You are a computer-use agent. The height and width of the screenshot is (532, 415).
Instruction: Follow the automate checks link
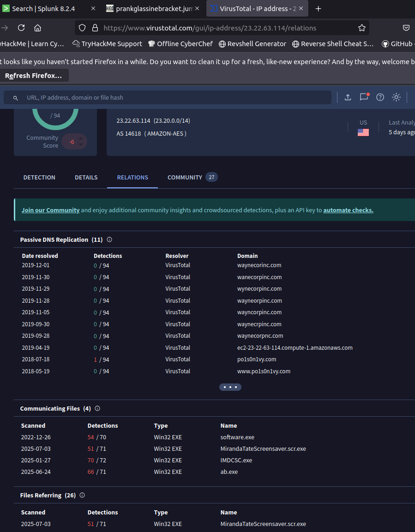(348, 210)
